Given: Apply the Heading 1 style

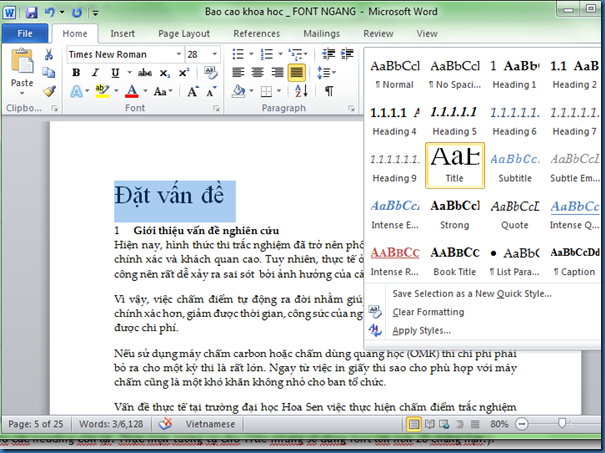Looking at the screenshot, I should pyautogui.click(x=514, y=73).
